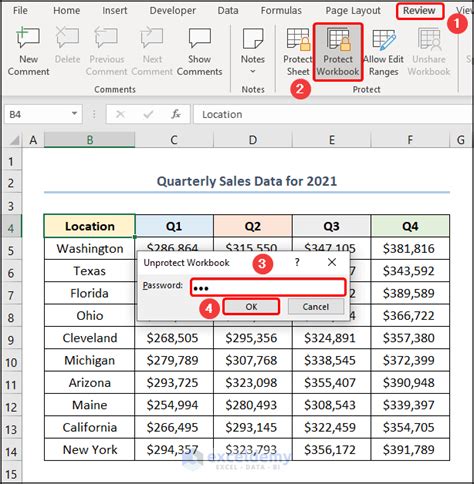The width and height of the screenshot is (474, 484).
Task: Click the Q1 header cell
Action: [x=174, y=226]
